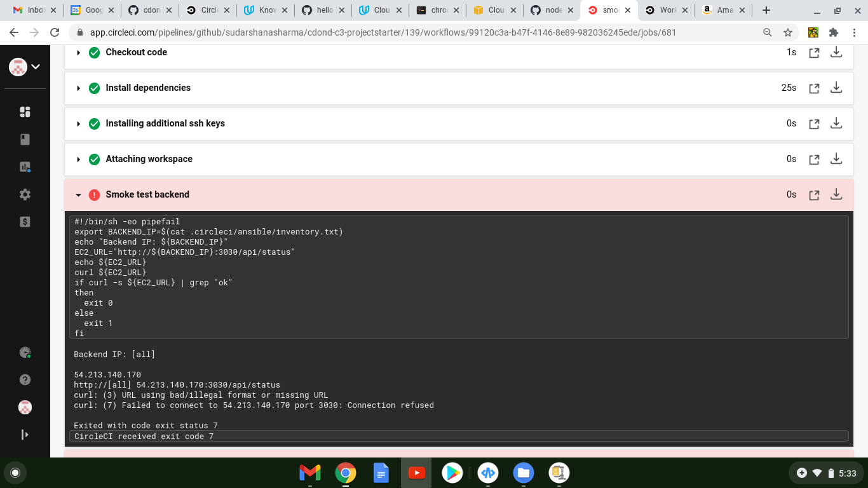Viewport: 868px width, 488px height.
Task: Download the Checkout code step output
Action: coord(836,52)
